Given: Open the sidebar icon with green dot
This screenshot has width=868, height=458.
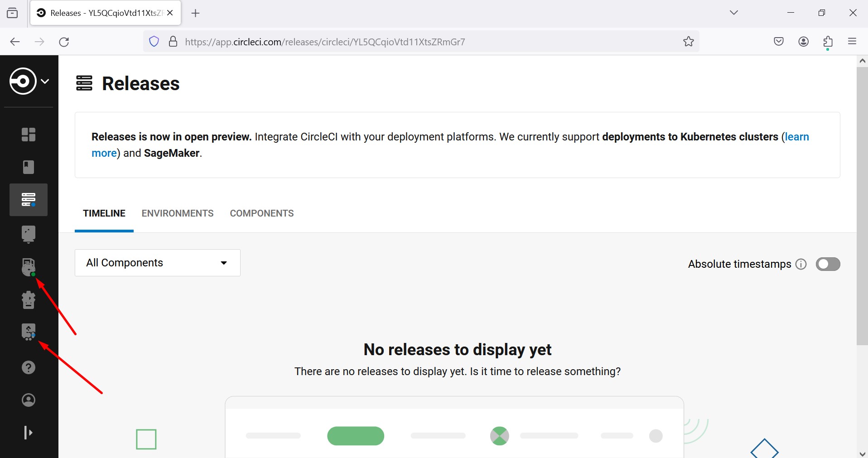Looking at the screenshot, I should [29, 267].
